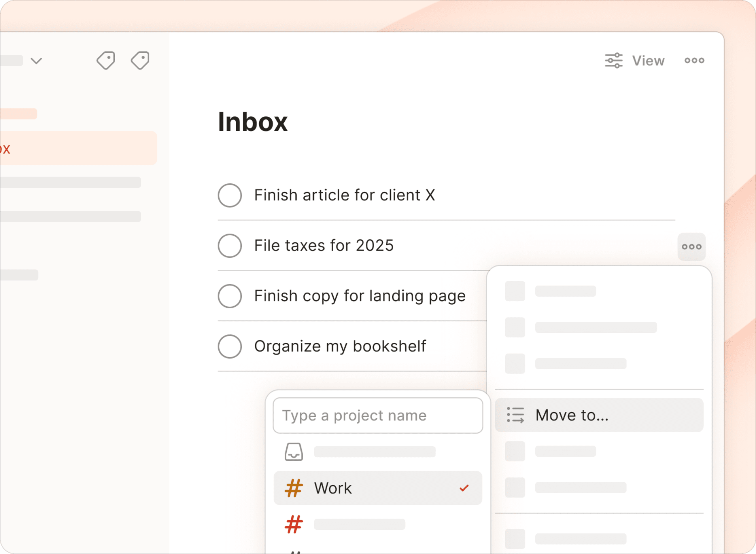Image resolution: width=756 pixels, height=554 pixels.
Task: Click the second tag icon in sidebar
Action: click(x=140, y=60)
